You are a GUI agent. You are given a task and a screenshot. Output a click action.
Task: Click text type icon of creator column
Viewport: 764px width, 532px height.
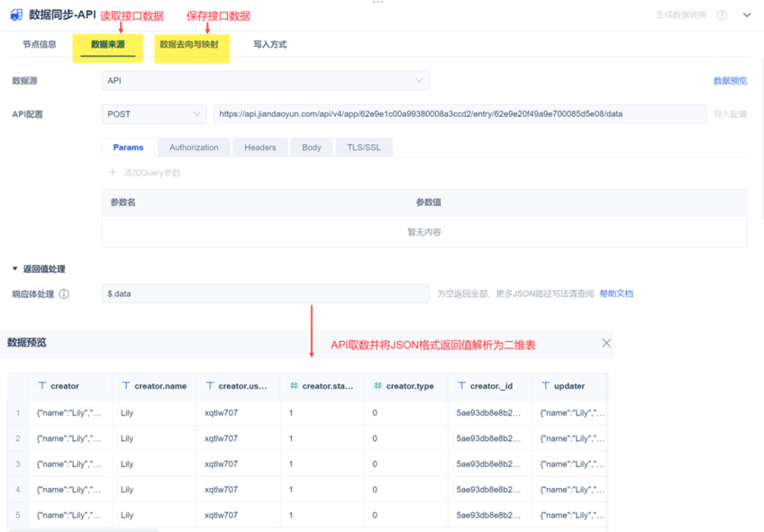(x=43, y=385)
